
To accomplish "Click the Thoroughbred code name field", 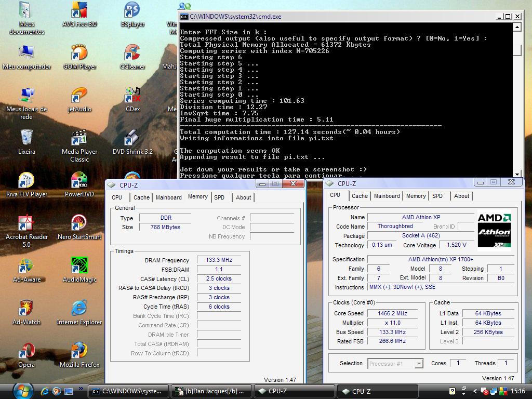I will [395, 227].
